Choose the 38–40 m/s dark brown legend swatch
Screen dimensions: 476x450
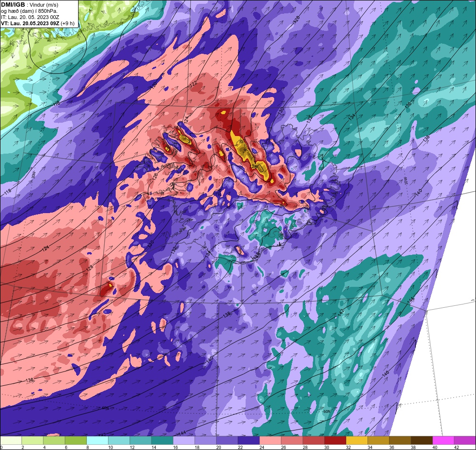point(422,440)
